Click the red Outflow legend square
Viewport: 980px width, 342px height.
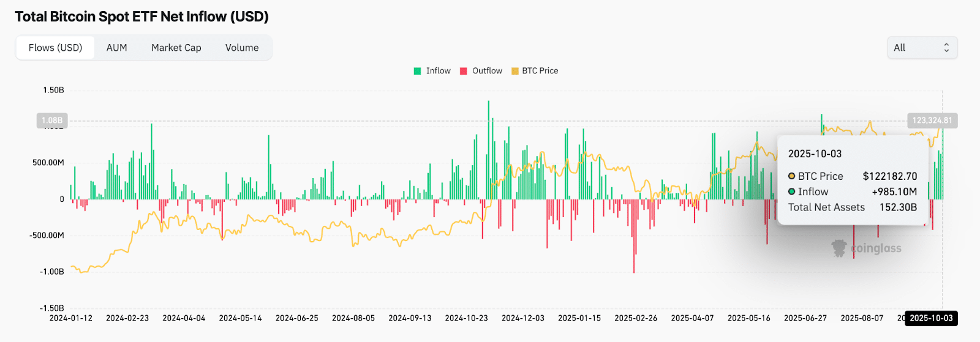tap(464, 71)
